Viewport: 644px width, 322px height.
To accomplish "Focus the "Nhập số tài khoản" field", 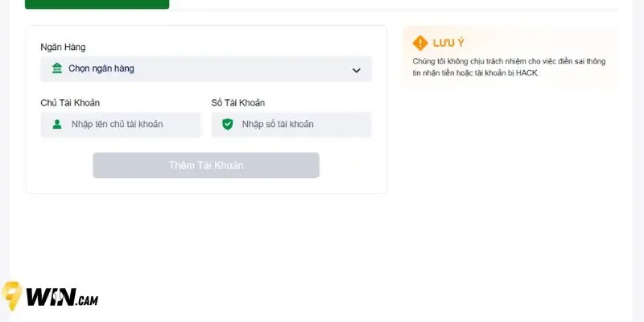I will (x=299, y=124).
